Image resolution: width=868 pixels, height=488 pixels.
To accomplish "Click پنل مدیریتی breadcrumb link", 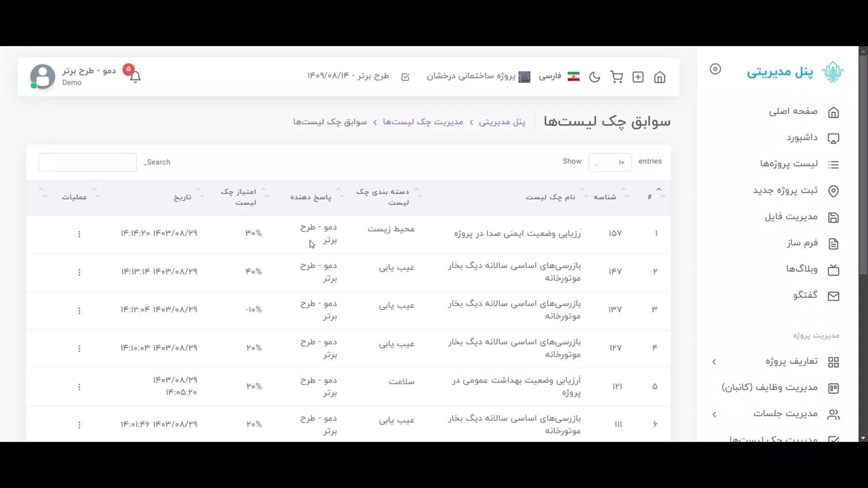I will (502, 122).
